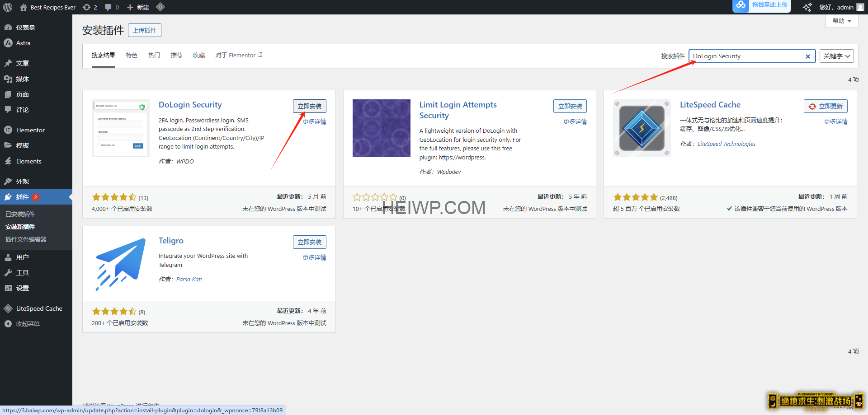Image resolution: width=868 pixels, height=415 pixels.
Task: Open the updates counter icon showing 2
Action: click(x=87, y=7)
